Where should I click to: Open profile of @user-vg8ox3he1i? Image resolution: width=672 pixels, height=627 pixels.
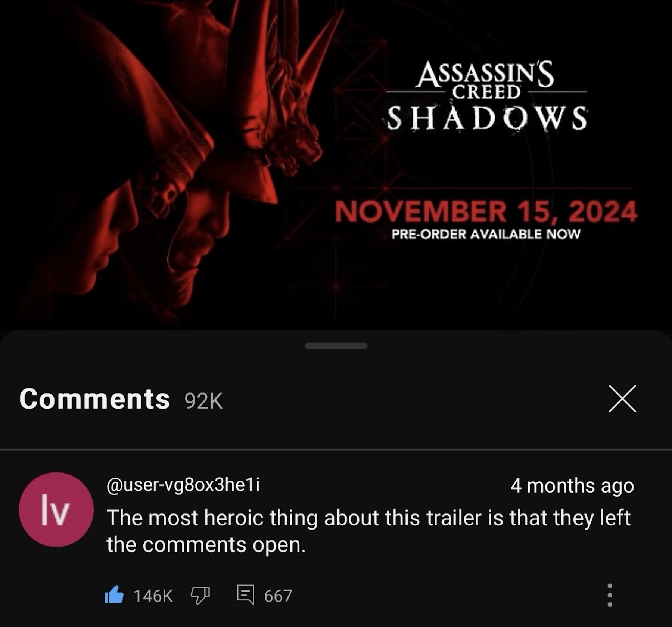point(183,485)
